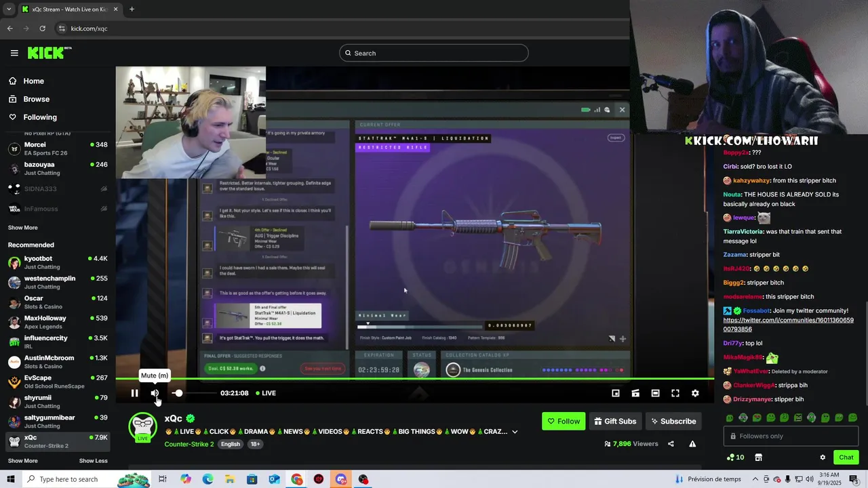Go back in the browser
This screenshot has width=868, height=488.
(x=9, y=28)
